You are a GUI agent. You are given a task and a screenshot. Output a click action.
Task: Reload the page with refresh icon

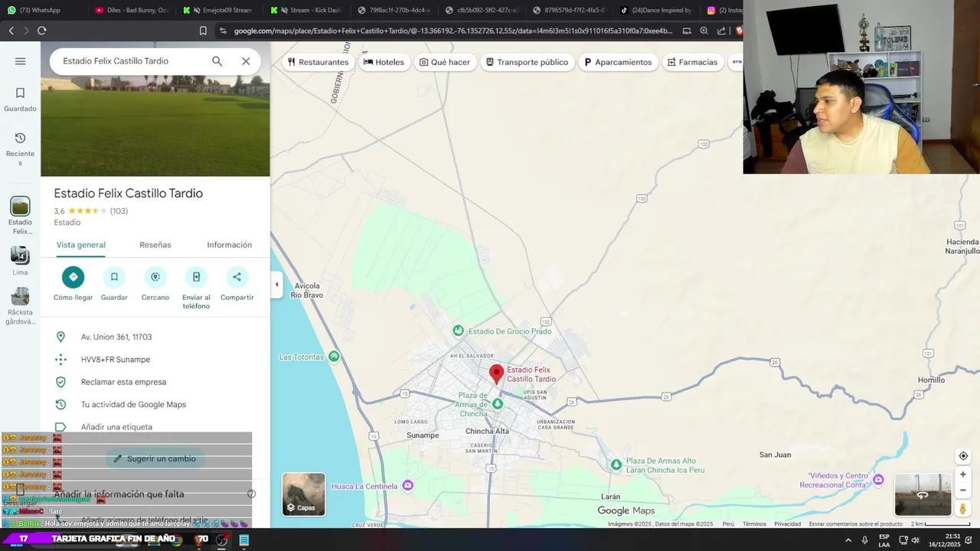click(41, 31)
